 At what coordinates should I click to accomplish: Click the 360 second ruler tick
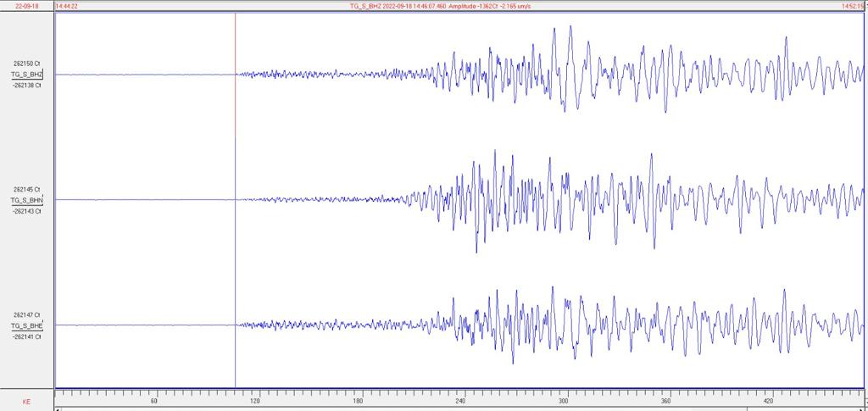coord(665,402)
